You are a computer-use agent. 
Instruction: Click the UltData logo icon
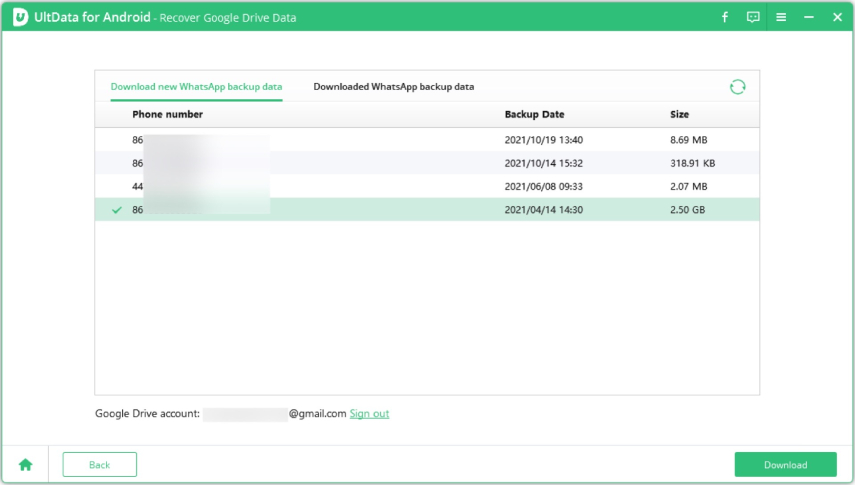[18, 17]
